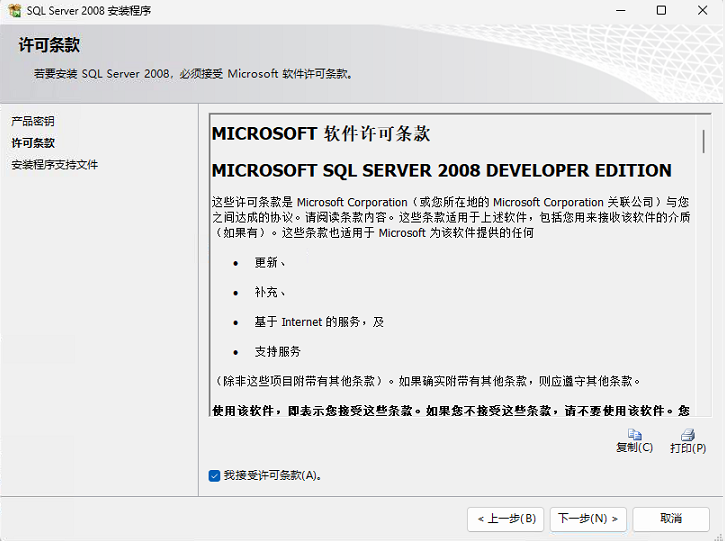The height and width of the screenshot is (541, 725).
Task: Click the bullet text 补充、
Action: pos(270,292)
